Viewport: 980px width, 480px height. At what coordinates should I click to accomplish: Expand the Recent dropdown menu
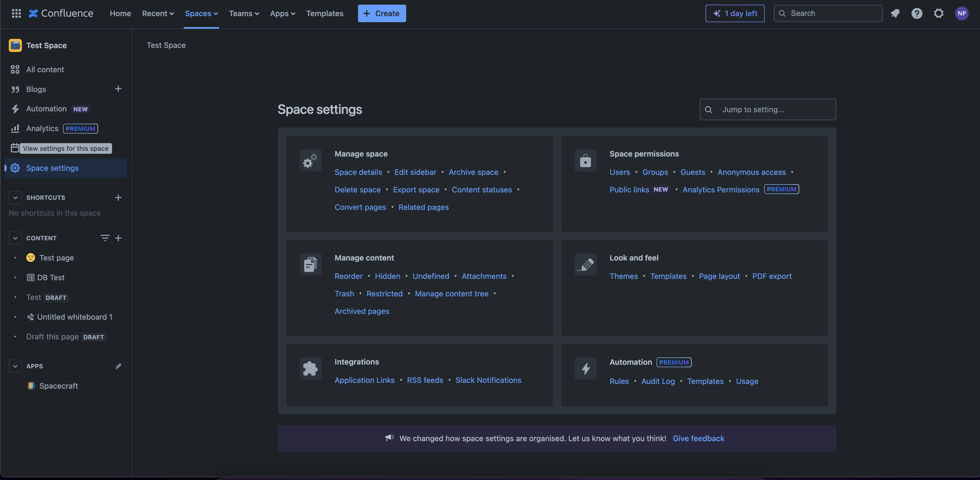click(158, 13)
